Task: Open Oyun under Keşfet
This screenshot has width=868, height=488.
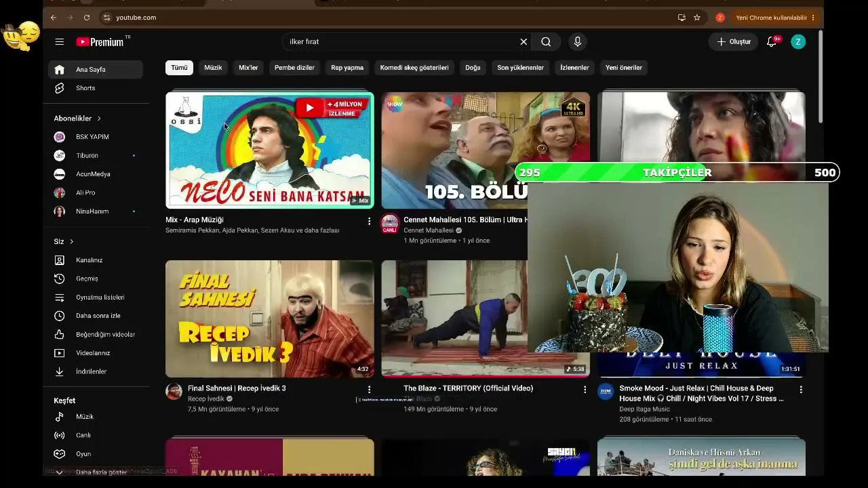Action: (x=96, y=454)
